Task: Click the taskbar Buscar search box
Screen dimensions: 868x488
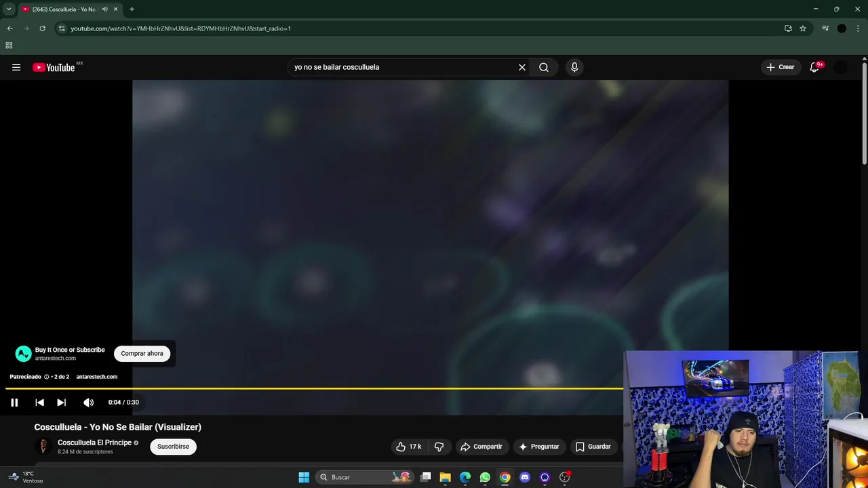Action: tap(365, 477)
